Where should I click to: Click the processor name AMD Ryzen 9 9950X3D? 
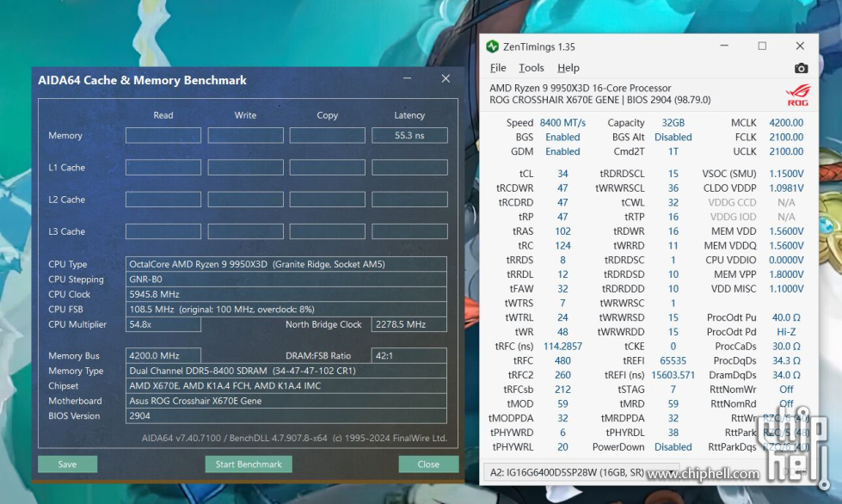pyautogui.click(x=580, y=88)
